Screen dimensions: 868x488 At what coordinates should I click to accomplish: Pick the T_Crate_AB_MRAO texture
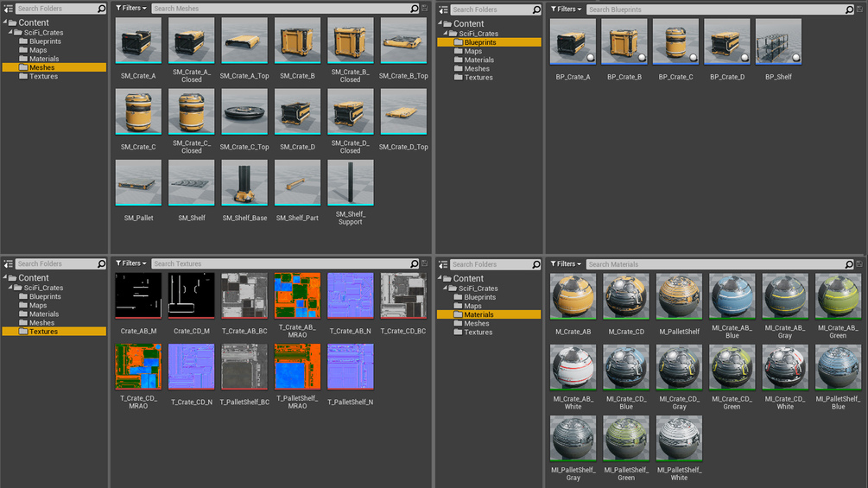click(x=297, y=296)
